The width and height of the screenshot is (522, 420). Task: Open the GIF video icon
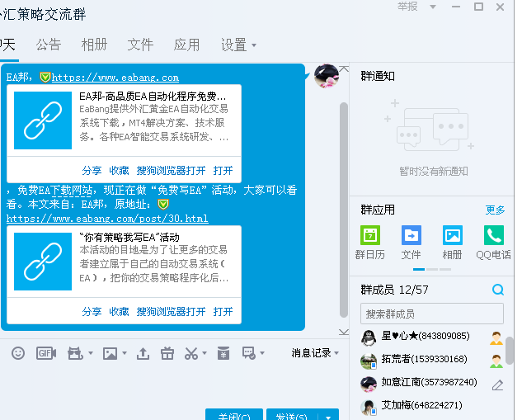point(46,353)
